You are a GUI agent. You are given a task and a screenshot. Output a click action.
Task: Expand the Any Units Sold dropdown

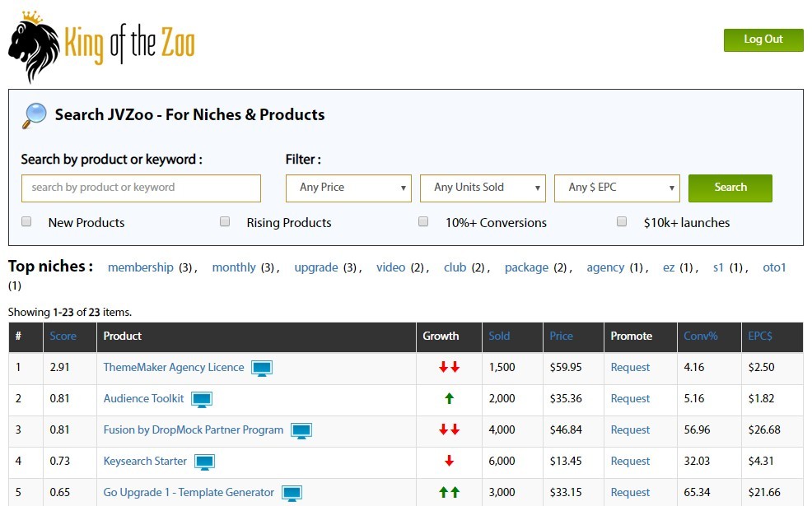click(x=483, y=188)
